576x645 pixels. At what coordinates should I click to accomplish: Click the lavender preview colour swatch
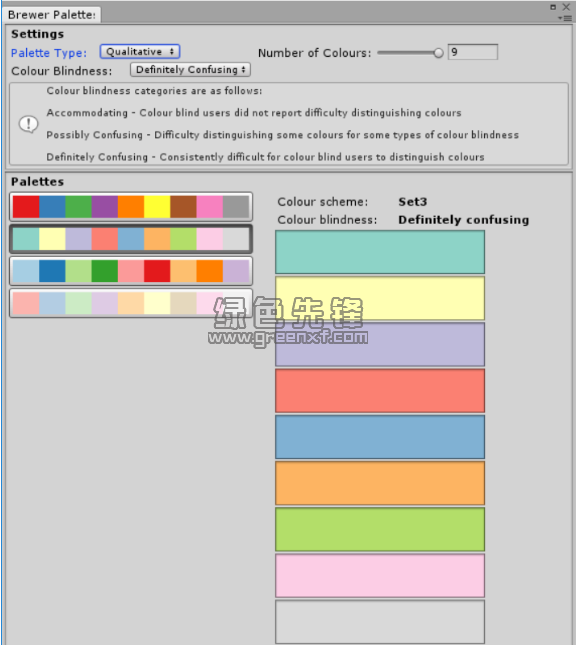point(380,344)
